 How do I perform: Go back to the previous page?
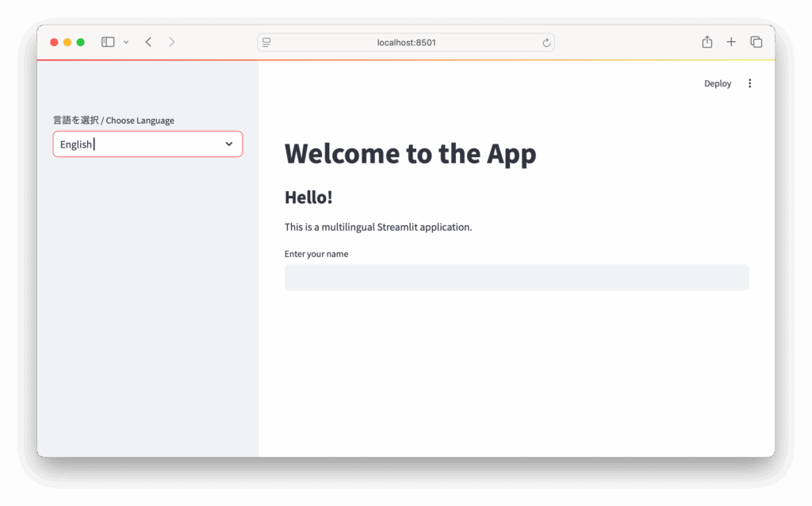[x=148, y=42]
